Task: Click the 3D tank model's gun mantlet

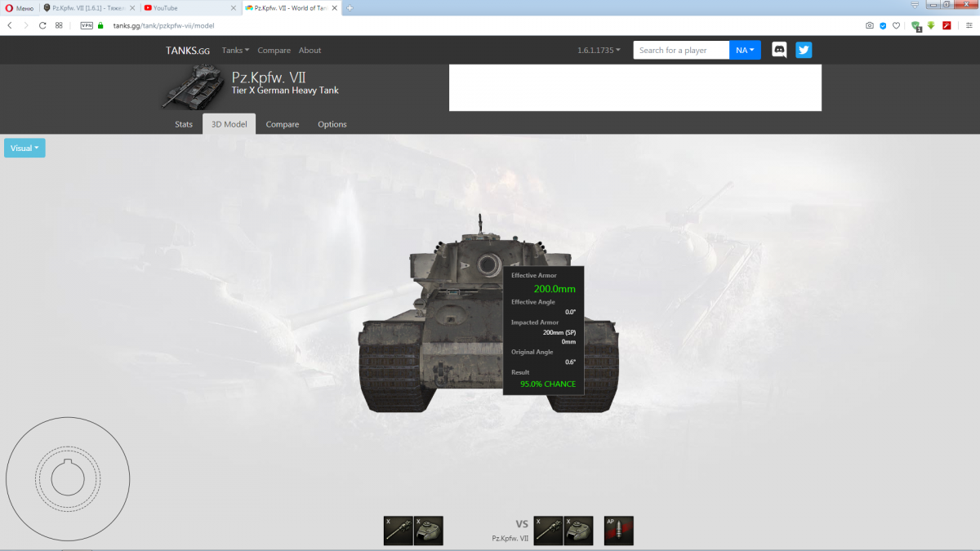Action: 490,264
